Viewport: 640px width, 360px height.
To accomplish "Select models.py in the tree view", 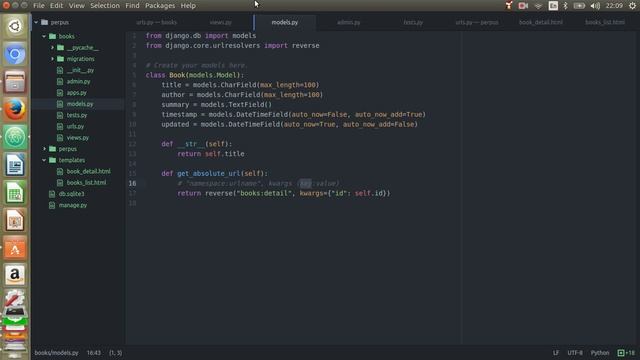I will click(80, 104).
